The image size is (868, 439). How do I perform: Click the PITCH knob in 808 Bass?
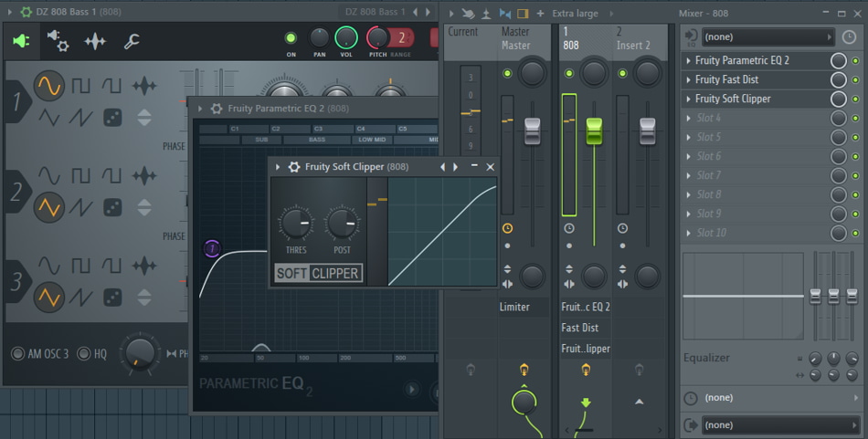[x=377, y=37]
